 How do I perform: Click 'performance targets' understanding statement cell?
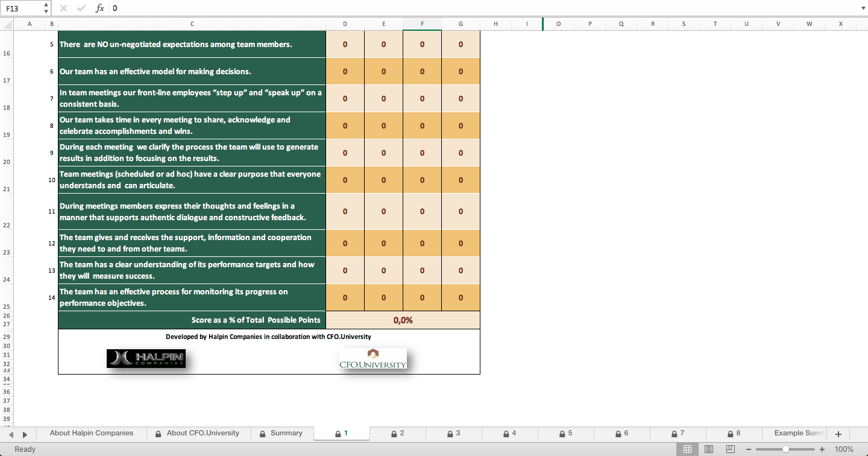pyautogui.click(x=192, y=270)
